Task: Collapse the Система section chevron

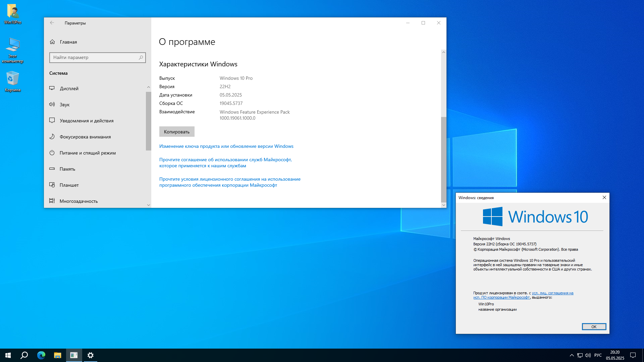Action: [x=149, y=87]
